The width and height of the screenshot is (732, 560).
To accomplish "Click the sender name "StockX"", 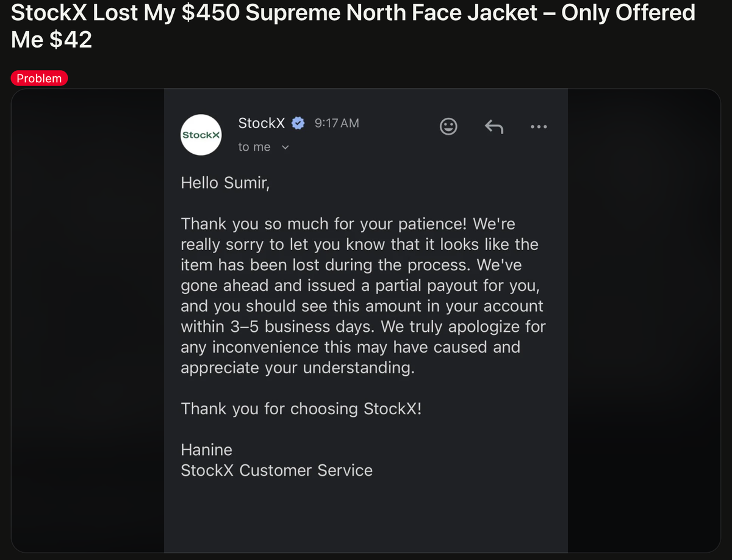I will pyautogui.click(x=261, y=123).
